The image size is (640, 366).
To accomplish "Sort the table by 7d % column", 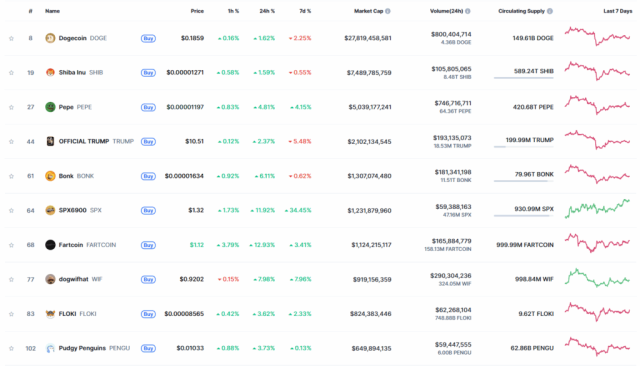I will 305,11.
